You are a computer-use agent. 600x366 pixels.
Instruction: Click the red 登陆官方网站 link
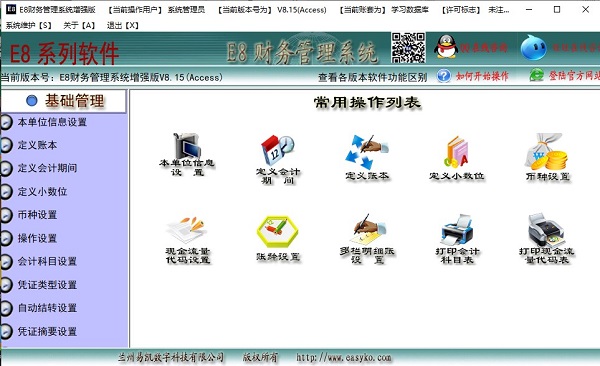(x=574, y=76)
